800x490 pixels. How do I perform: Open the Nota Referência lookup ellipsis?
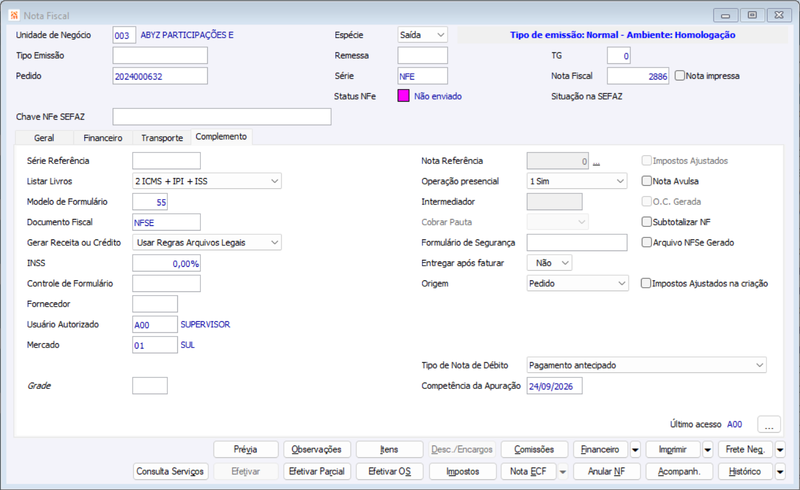[596, 162]
